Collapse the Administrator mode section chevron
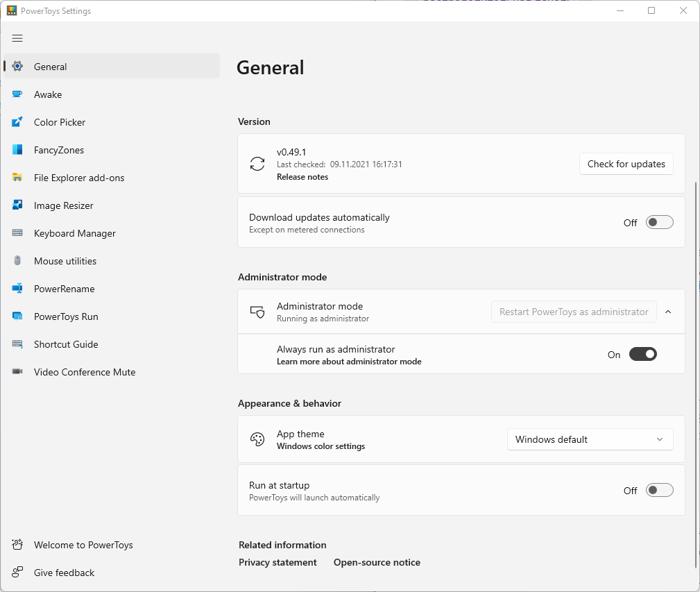This screenshot has width=700, height=592. 668,312
